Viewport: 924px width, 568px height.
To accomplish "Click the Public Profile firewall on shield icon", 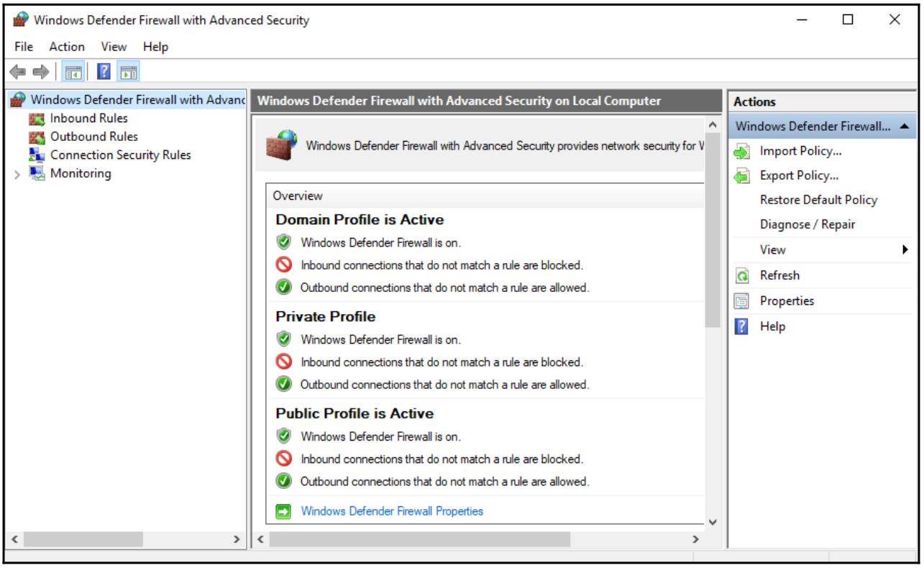I will click(284, 436).
